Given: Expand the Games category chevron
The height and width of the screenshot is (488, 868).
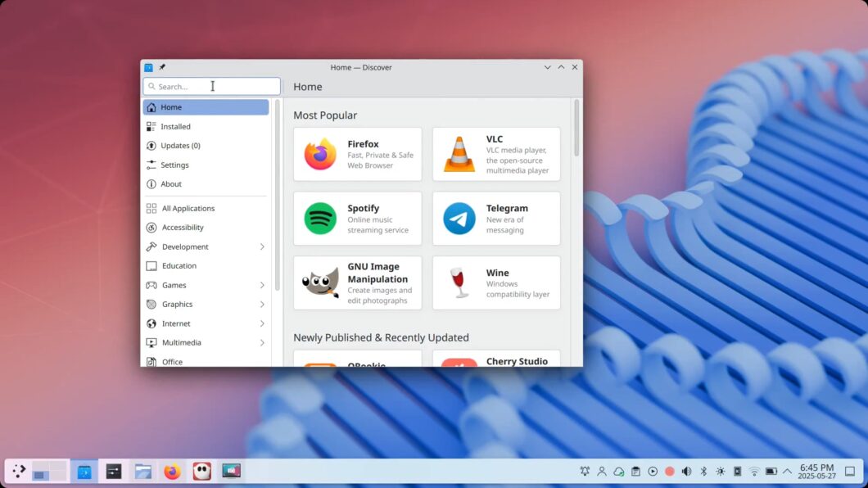Looking at the screenshot, I should pos(262,285).
